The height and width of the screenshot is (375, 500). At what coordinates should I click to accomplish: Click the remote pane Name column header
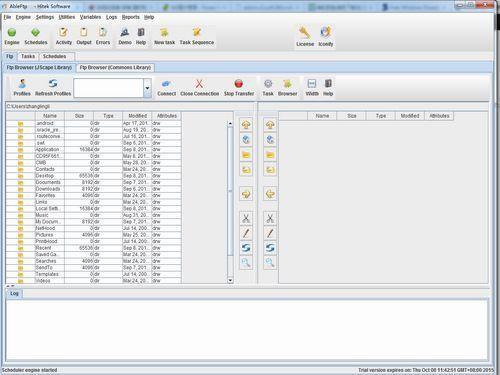tap(322, 116)
